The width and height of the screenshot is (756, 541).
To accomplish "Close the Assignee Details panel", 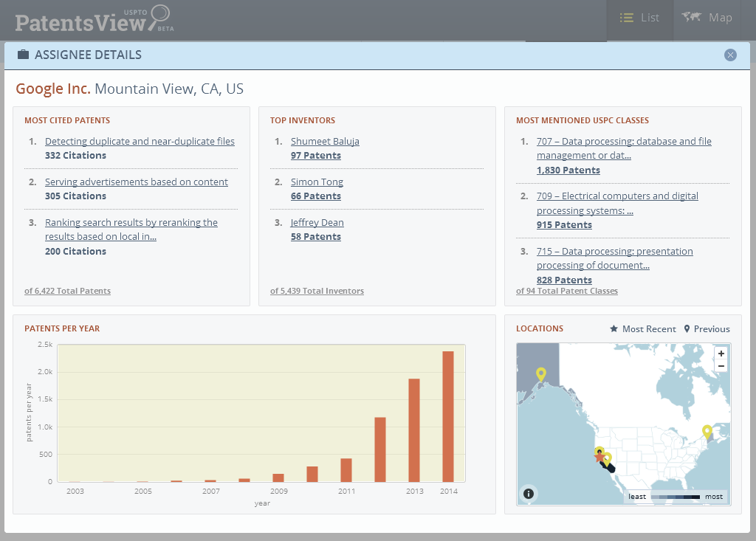I will (730, 55).
